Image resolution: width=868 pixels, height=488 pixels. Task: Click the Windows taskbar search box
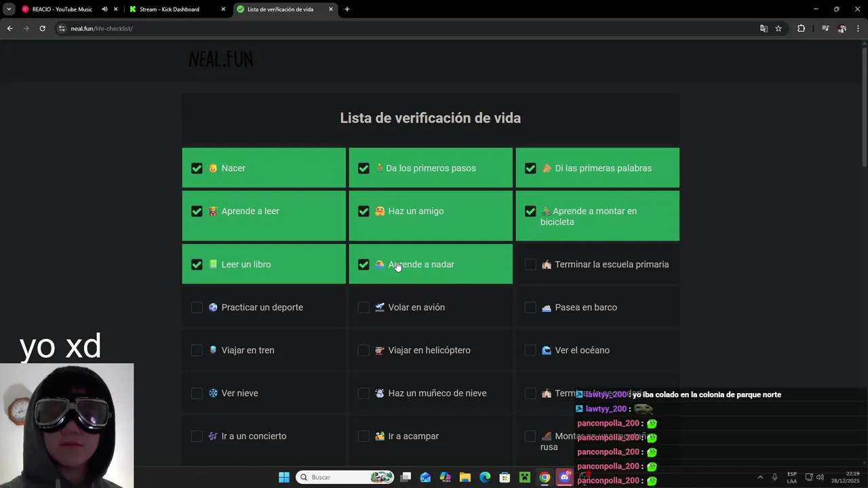tap(346, 477)
